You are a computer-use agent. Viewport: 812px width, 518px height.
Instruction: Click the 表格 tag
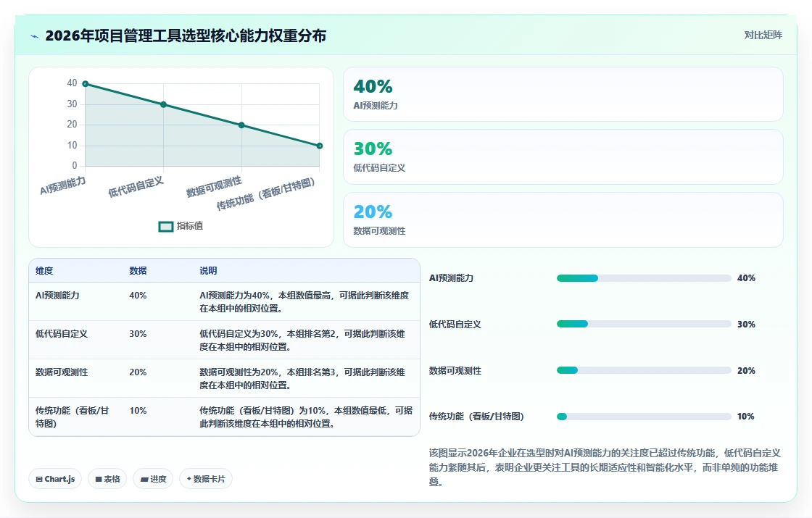(107, 479)
